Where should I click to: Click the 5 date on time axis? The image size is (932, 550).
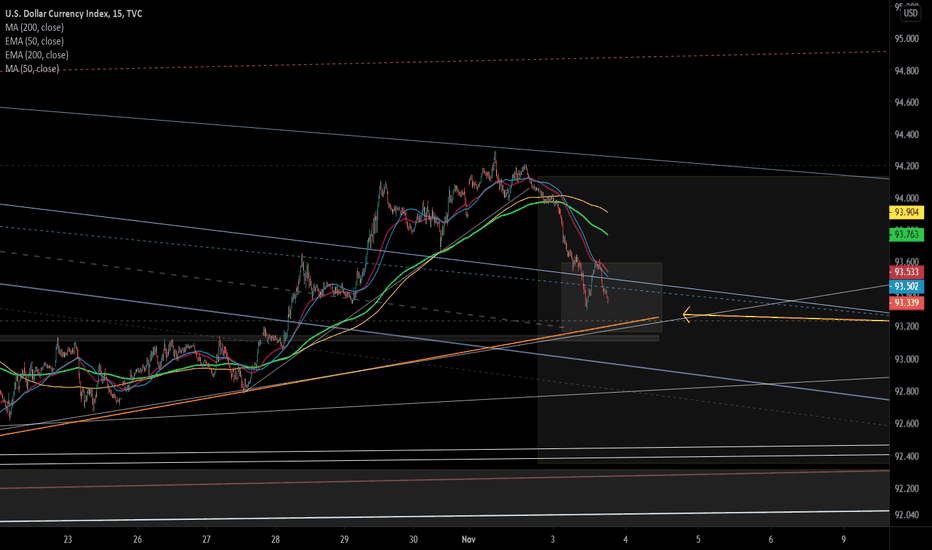pyautogui.click(x=698, y=539)
